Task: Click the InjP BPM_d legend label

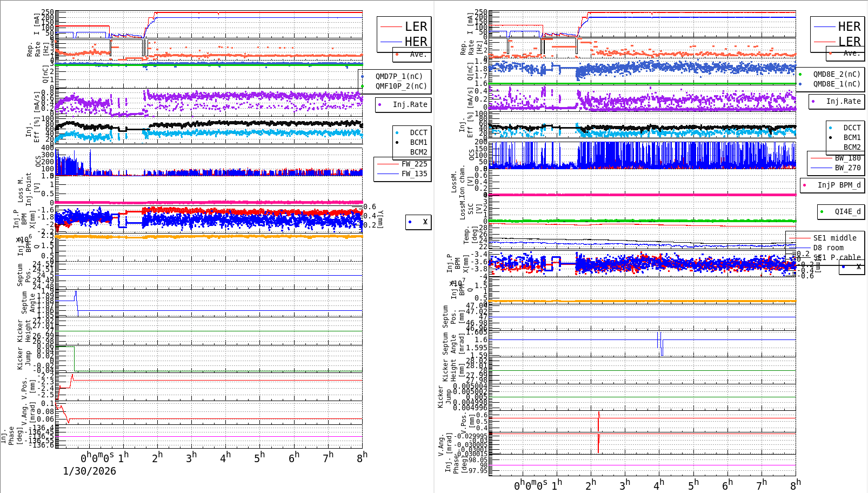Action: click(x=839, y=185)
